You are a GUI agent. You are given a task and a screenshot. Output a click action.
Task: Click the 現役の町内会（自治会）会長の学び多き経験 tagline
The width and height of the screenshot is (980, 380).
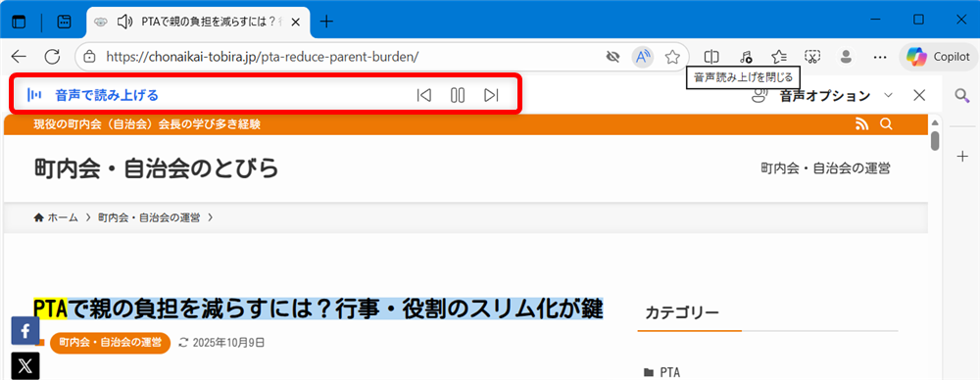click(x=147, y=124)
